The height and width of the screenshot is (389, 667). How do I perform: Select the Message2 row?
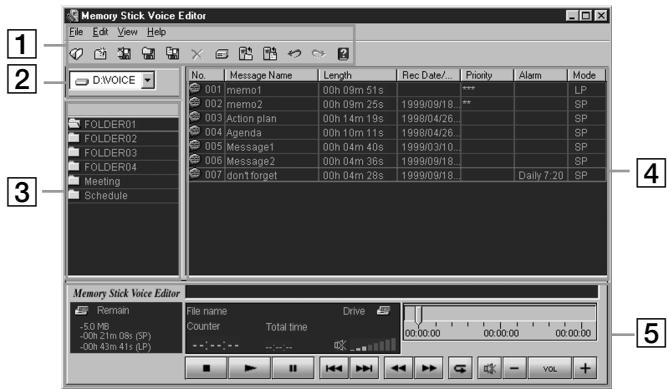tap(397, 161)
